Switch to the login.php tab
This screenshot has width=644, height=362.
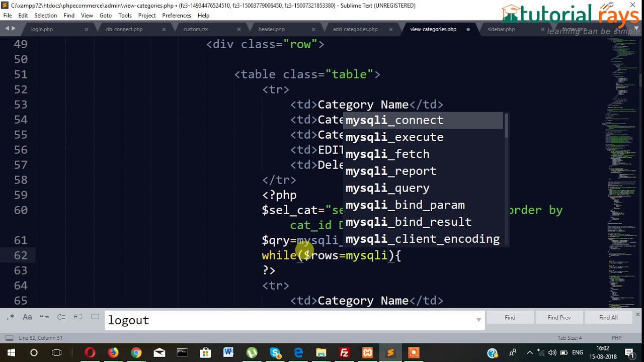coord(42,29)
